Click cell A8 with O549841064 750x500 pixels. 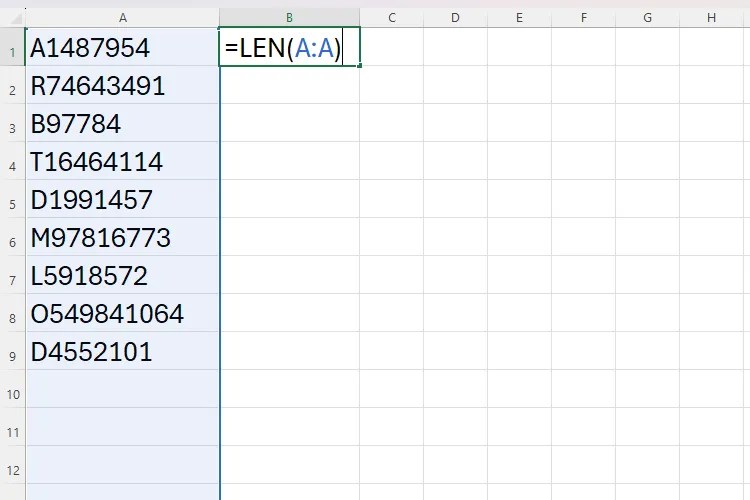[122, 314]
